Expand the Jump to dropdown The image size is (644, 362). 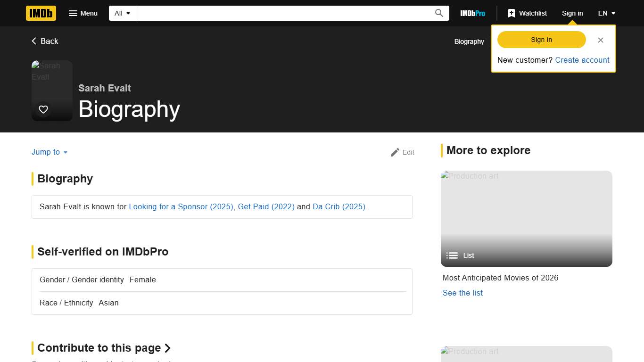(x=50, y=152)
